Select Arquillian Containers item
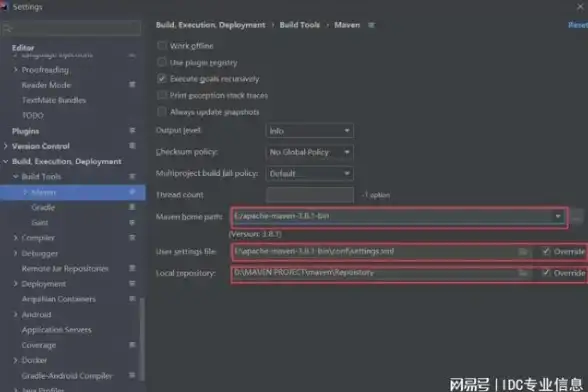Image resolution: width=588 pixels, height=392 pixels. pyautogui.click(x=58, y=299)
